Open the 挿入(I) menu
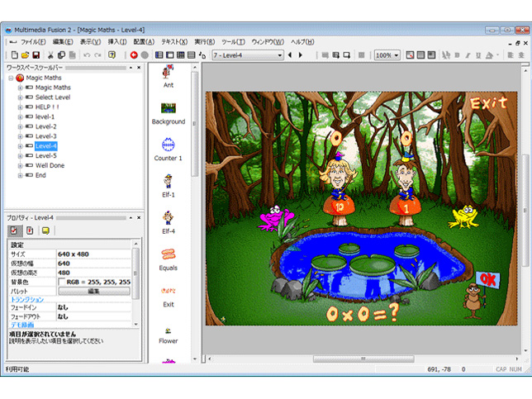Viewport: 532px width, 399px height. (117, 42)
